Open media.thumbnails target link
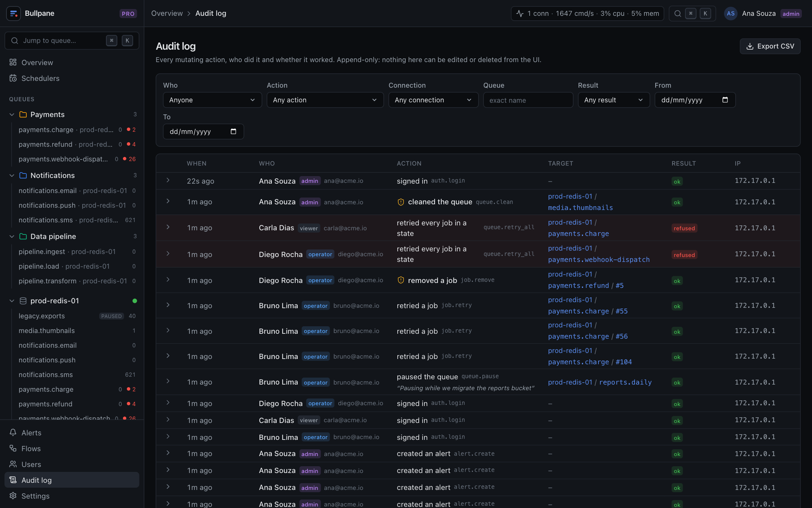This screenshot has height=508, width=812. [x=580, y=208]
